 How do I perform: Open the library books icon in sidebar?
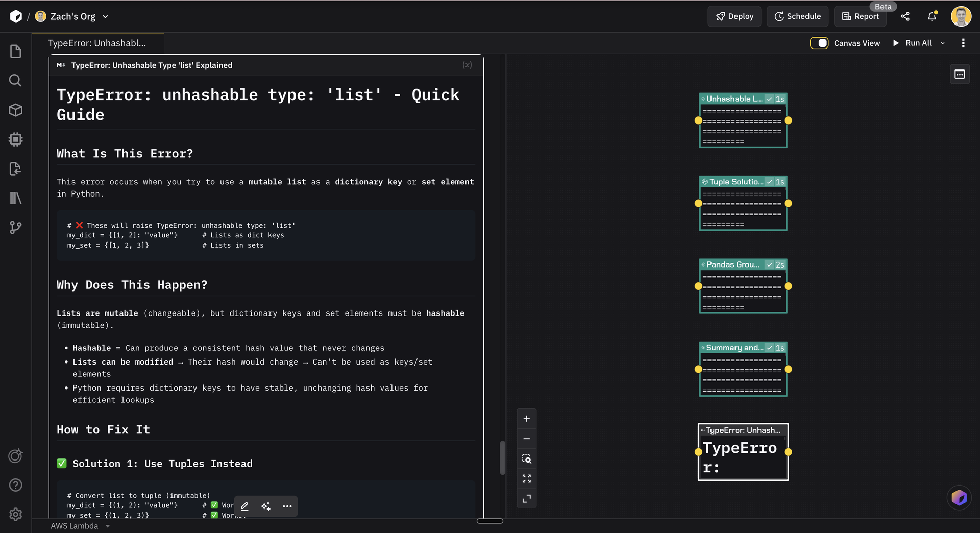tap(16, 198)
